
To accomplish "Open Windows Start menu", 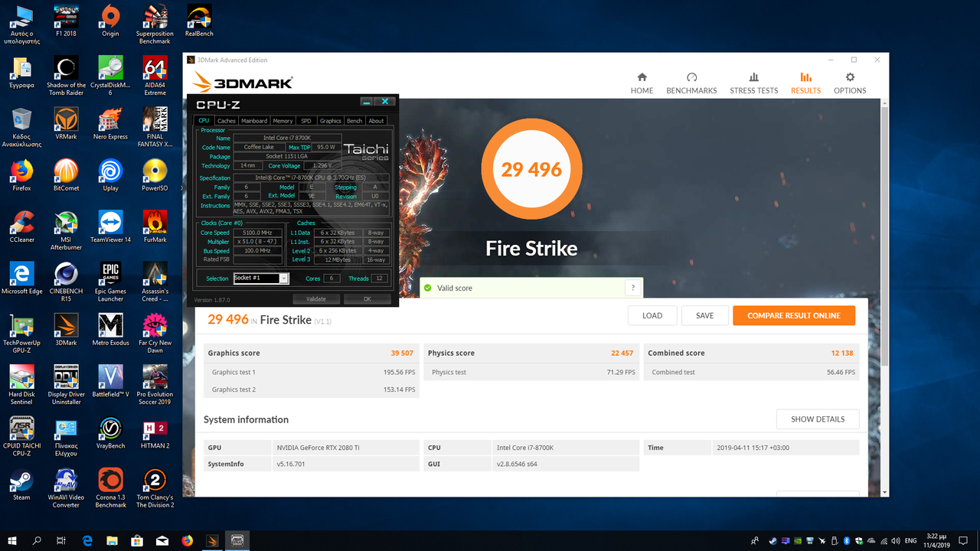I will 12,540.
